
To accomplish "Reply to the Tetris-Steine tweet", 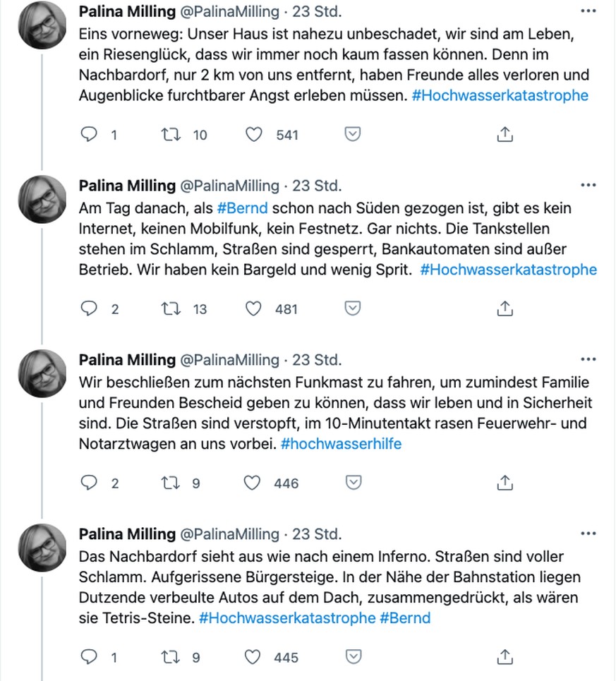I will pyautogui.click(x=89, y=657).
